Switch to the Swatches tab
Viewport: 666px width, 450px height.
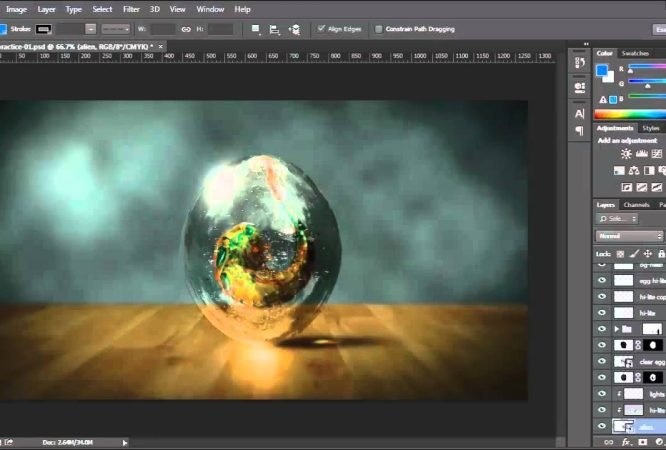click(x=635, y=54)
